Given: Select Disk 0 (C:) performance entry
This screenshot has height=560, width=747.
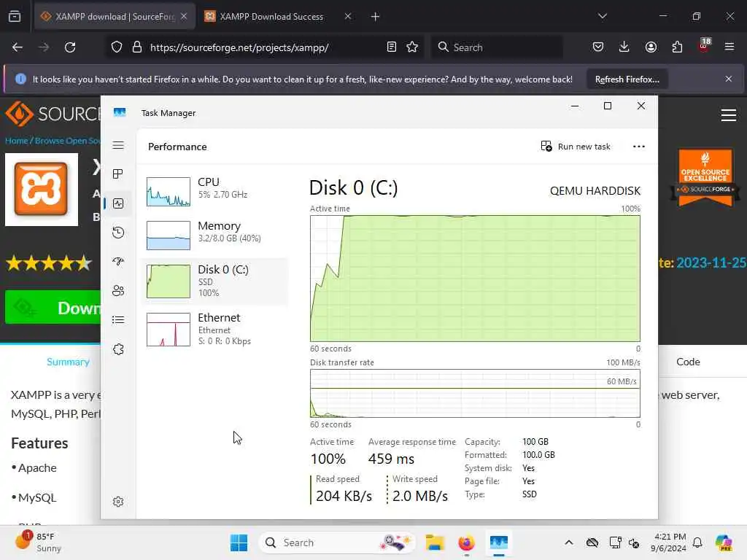Looking at the screenshot, I should coord(214,281).
